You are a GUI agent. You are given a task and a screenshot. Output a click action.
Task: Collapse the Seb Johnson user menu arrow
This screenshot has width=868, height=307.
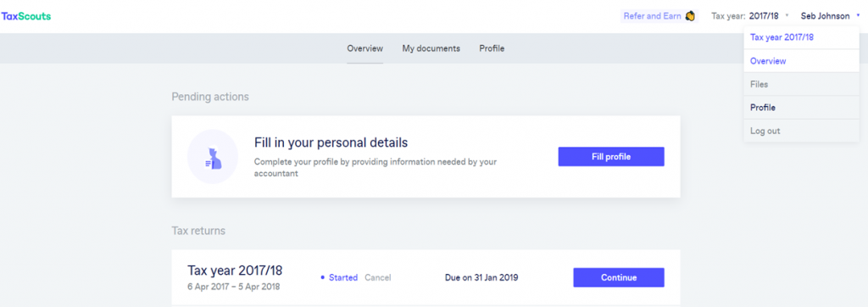(858, 16)
